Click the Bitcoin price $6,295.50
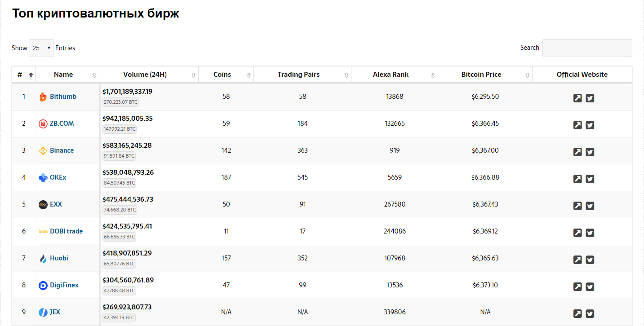The image size is (644, 326). 485,97
